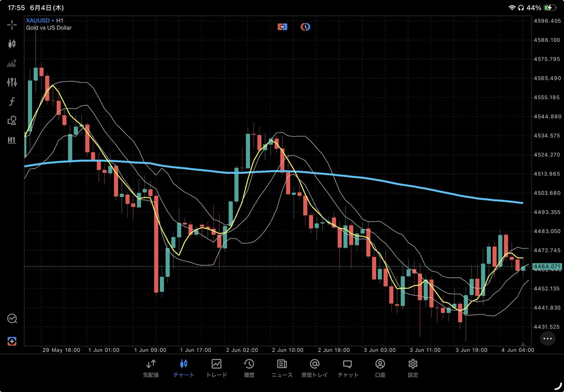Tap the headphones status icon
This screenshot has width=564, height=392.
click(521, 8)
